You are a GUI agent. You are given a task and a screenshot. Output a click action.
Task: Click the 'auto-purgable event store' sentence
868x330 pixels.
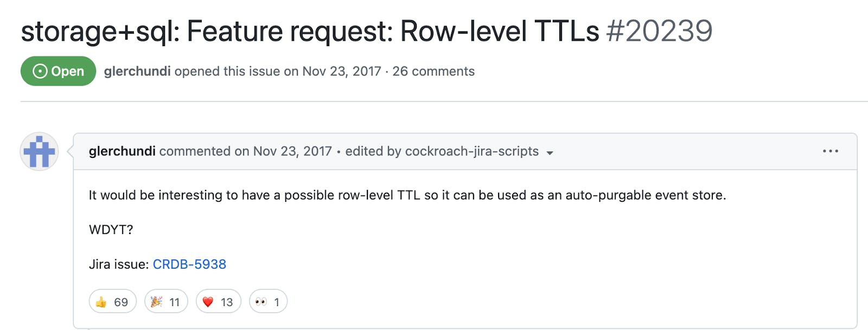click(x=644, y=195)
